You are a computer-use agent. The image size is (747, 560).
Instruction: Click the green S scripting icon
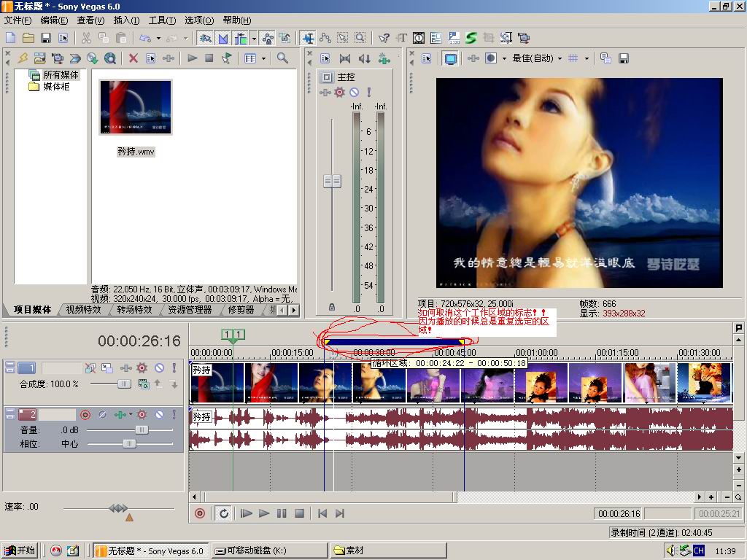coord(471,38)
